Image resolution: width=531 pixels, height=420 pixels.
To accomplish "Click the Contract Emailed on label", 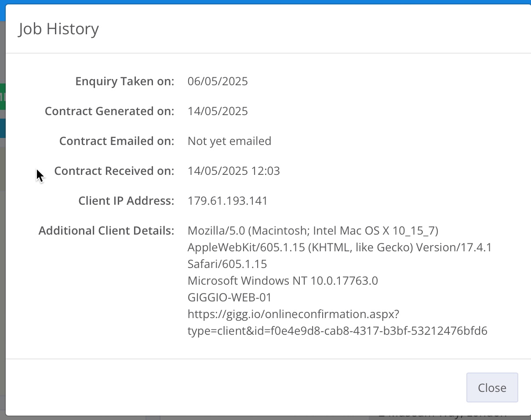I will 116,141.
